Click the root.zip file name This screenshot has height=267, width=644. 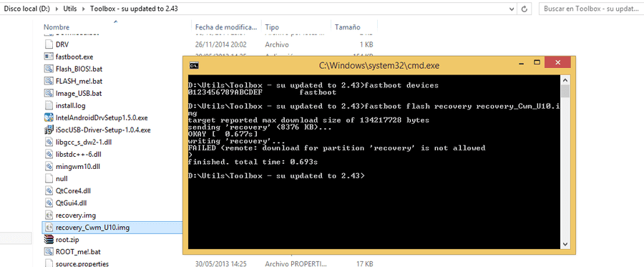pos(67,240)
